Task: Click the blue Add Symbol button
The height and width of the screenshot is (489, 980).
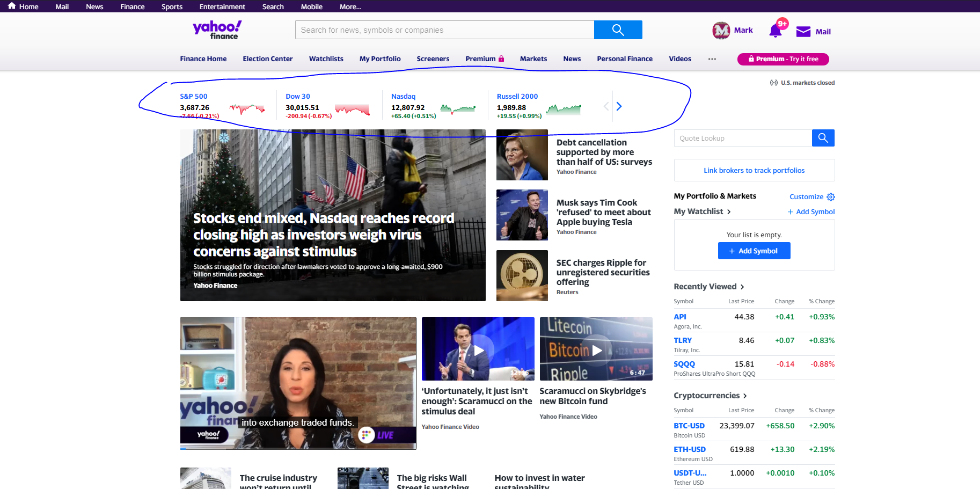Action: [754, 251]
